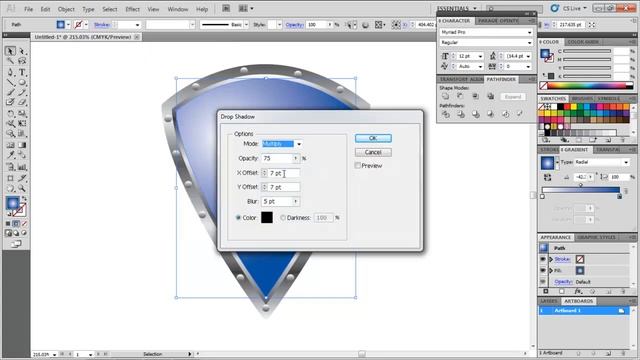This screenshot has width=640, height=360.
Task: Click the right gradient stop on slider
Action: (620, 196)
